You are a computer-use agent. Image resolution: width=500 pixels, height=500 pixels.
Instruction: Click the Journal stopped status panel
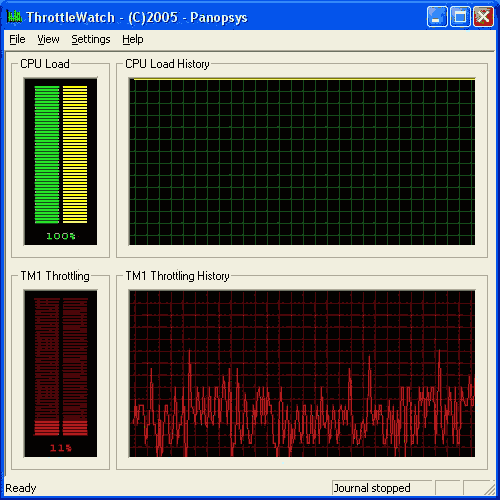[382, 488]
